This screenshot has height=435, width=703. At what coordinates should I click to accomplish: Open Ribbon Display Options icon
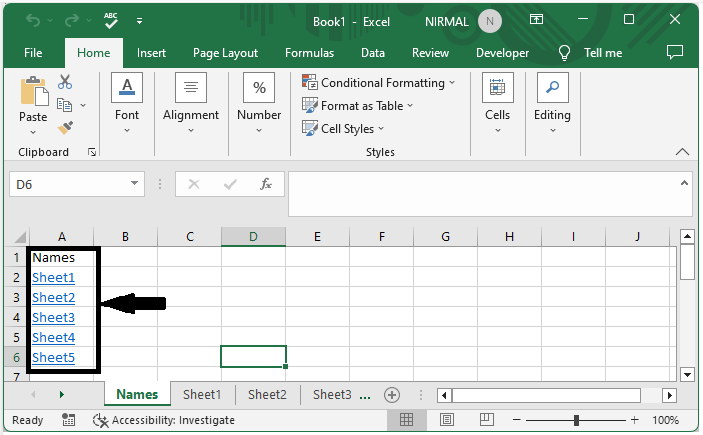(x=536, y=19)
